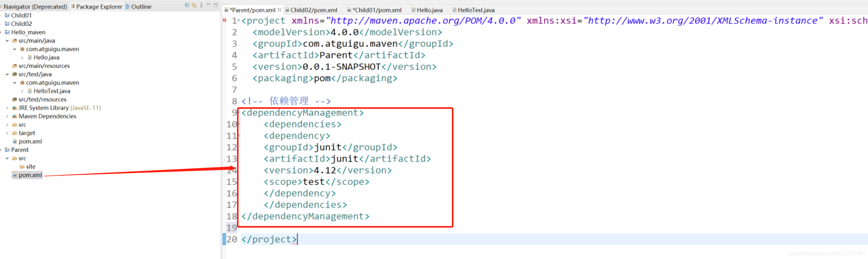Click Collapse All icon in Package Explorer
The width and height of the screenshot is (868, 259).
click(x=187, y=5)
